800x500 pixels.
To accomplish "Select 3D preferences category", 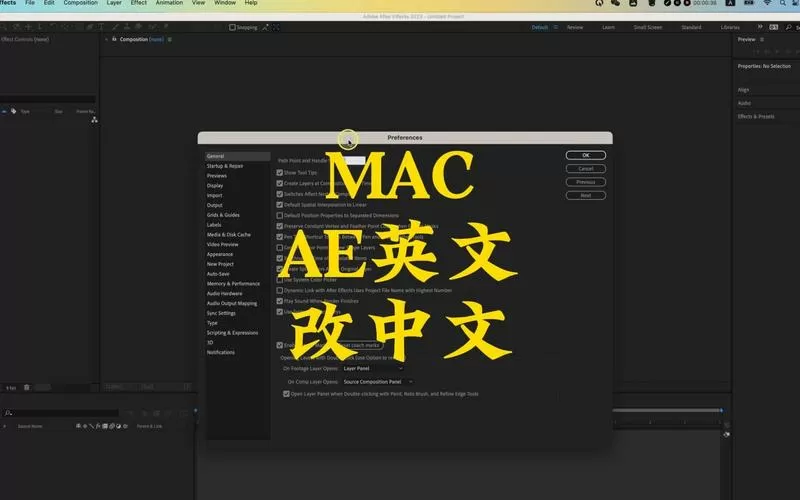I will (x=210, y=342).
